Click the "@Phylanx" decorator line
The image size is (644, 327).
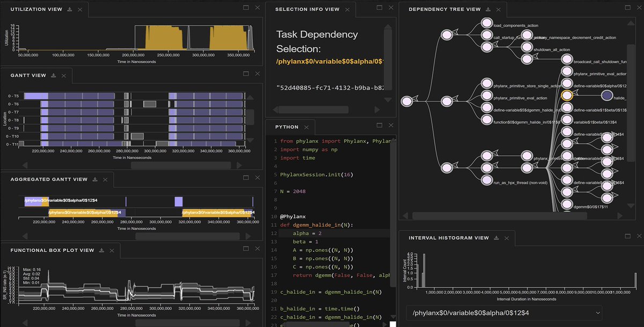293,216
